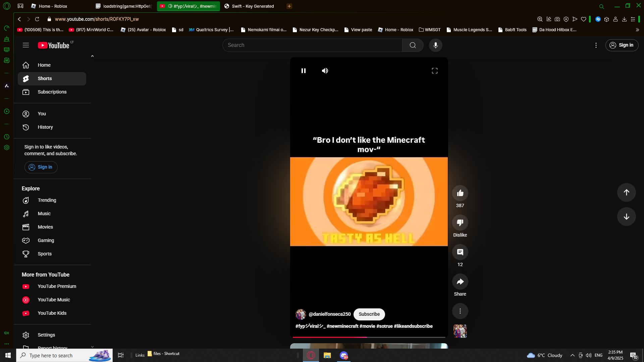Open Sports under Explore
The width and height of the screenshot is (644, 362).
(x=52, y=254)
